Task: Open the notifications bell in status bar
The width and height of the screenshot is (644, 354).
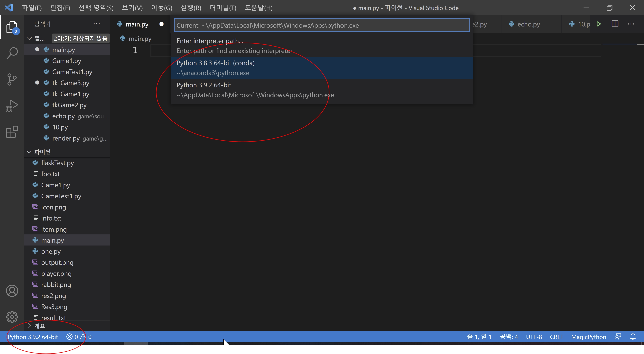Action: (x=633, y=337)
